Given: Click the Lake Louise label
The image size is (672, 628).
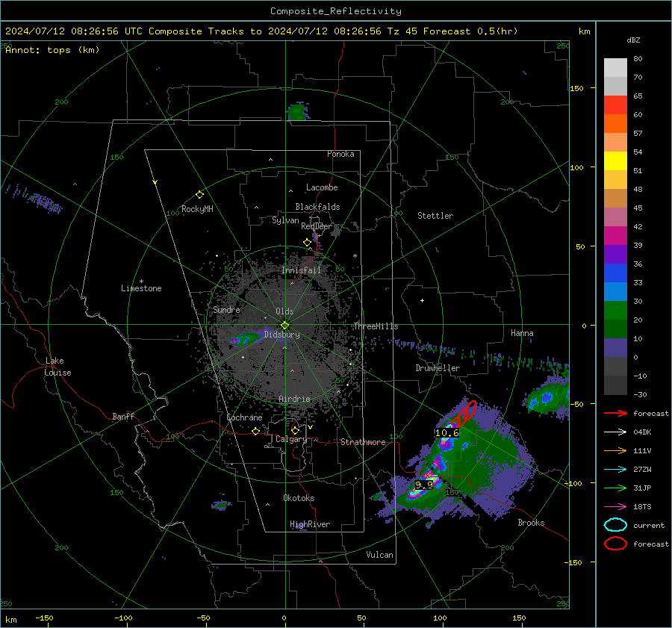Looking at the screenshot, I should point(57,367).
